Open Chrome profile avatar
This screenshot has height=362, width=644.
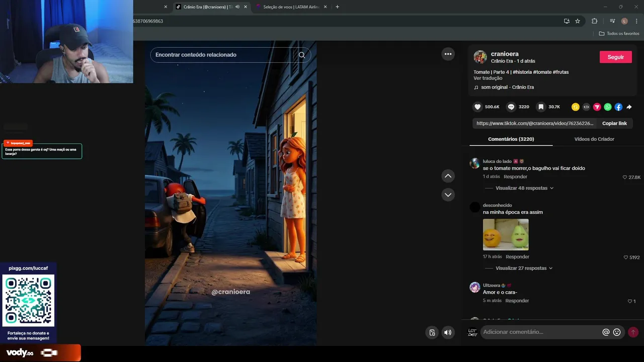click(624, 21)
